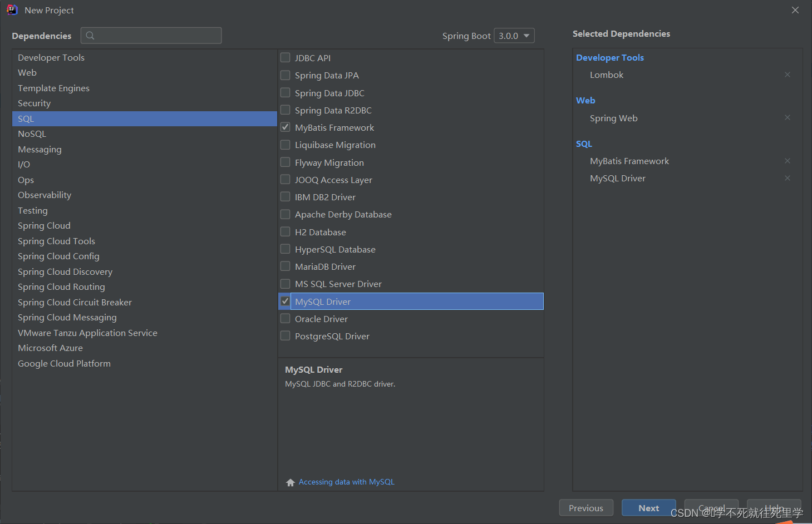Close the New Project dialog
Image resolution: width=812 pixels, height=524 pixels.
click(x=795, y=10)
